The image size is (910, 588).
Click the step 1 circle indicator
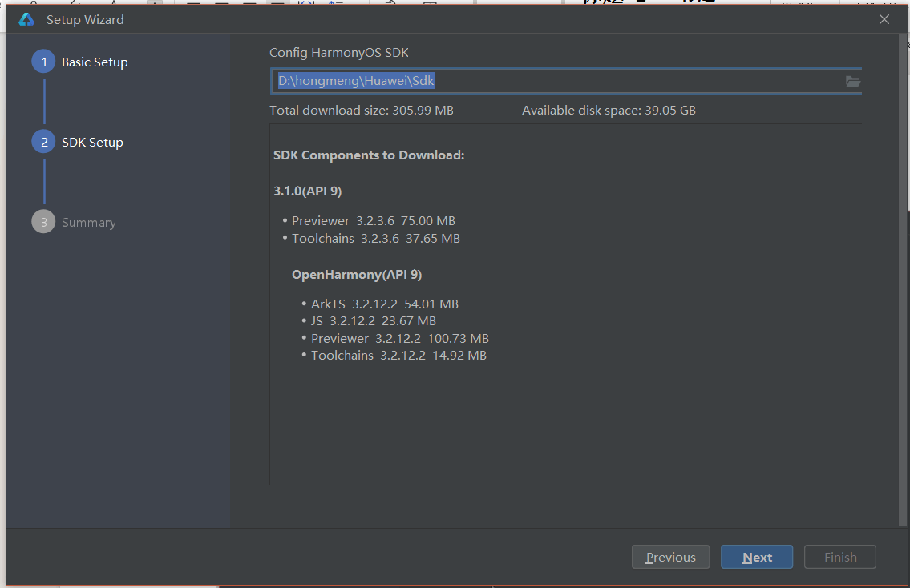[43, 62]
